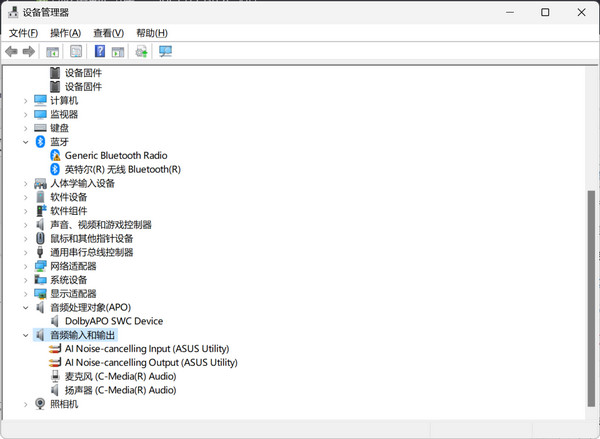Collapse the 音频输入和输出 category
The width and height of the screenshot is (600, 439).
coord(26,335)
